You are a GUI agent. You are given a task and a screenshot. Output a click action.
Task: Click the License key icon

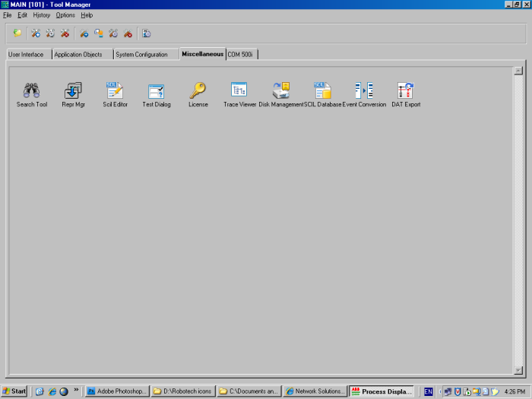pos(198,91)
